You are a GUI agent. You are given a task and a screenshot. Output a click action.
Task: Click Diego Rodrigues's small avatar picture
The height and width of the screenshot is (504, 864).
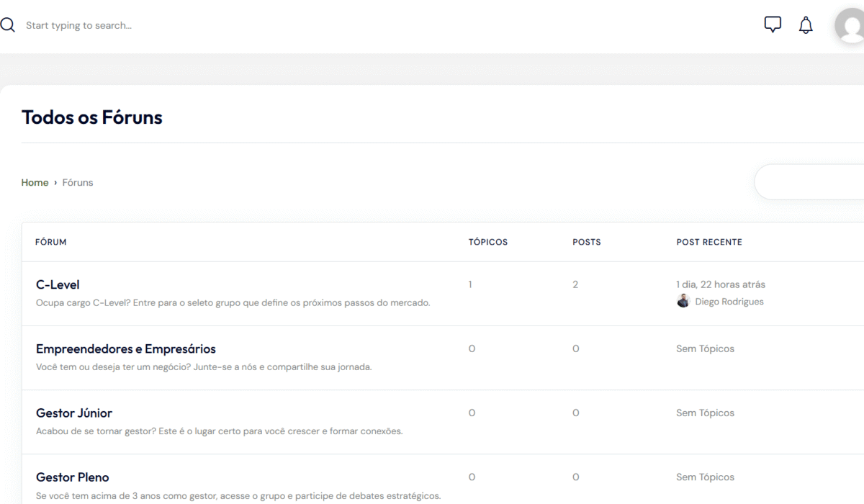[x=683, y=302]
